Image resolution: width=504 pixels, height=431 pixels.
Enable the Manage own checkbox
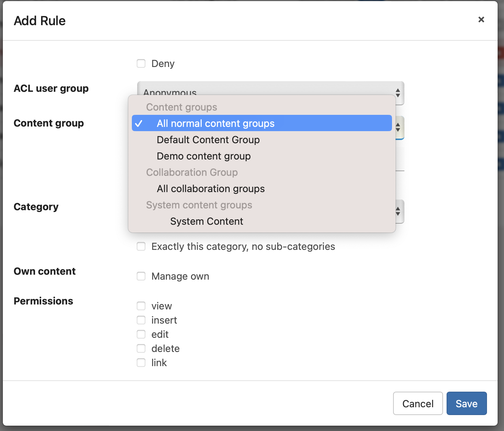coord(141,276)
